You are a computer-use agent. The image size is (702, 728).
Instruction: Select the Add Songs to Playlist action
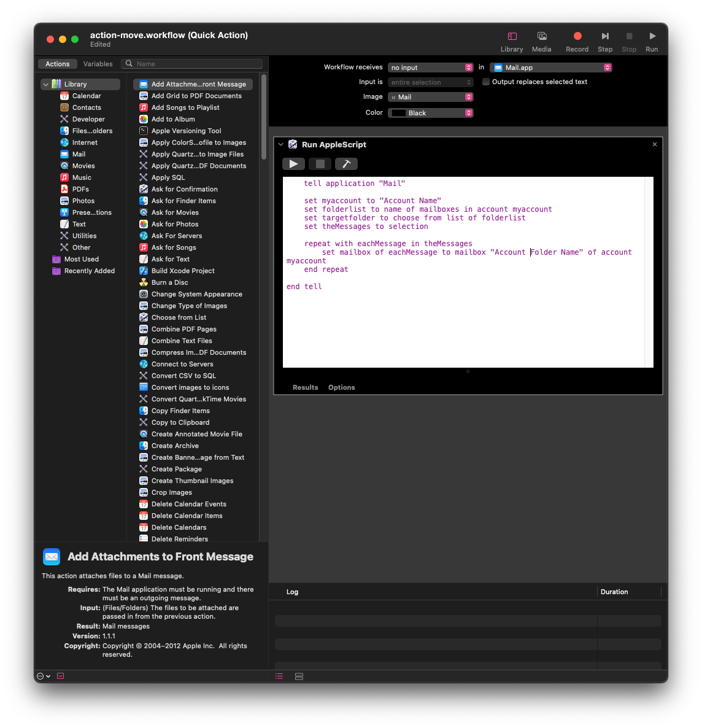[179, 107]
